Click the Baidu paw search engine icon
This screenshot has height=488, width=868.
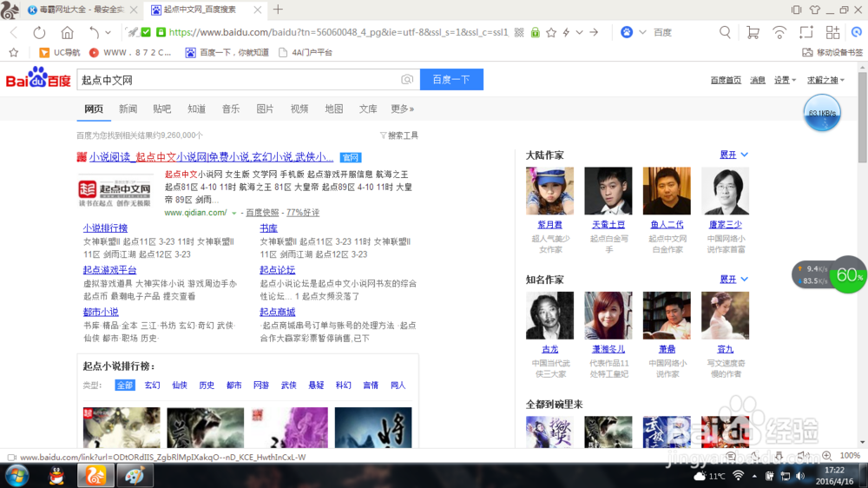coord(627,33)
